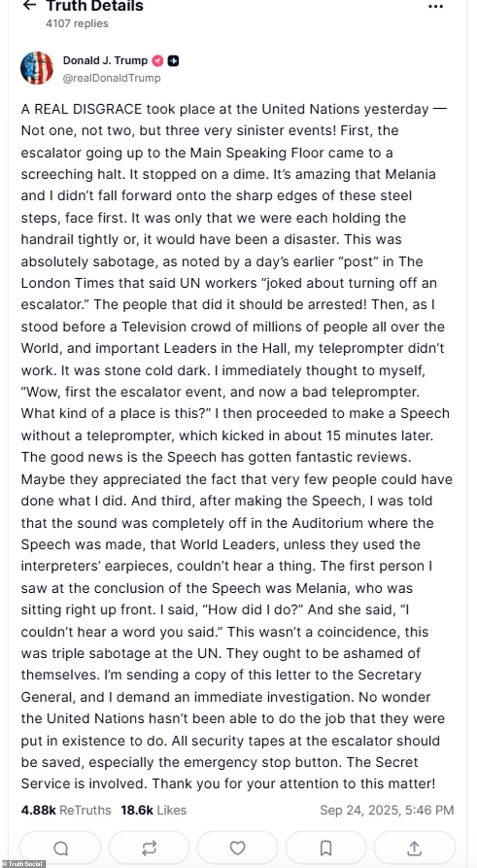Open Donald J. Trump's profile avatar
Screen dimensions: 477x868
[37, 68]
